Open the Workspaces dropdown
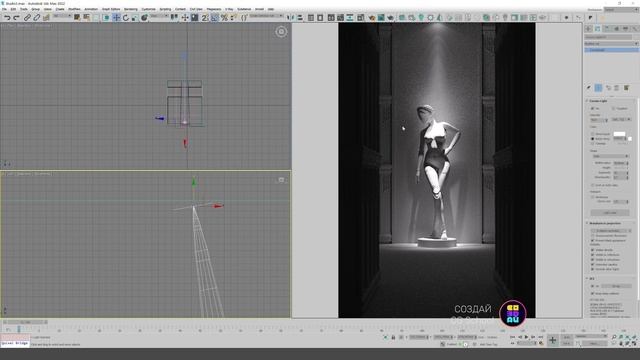 (x=621, y=10)
